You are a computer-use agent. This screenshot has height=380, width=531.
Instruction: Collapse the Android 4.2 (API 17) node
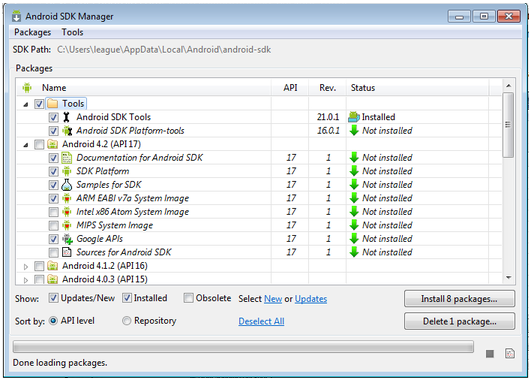pyautogui.click(x=26, y=145)
